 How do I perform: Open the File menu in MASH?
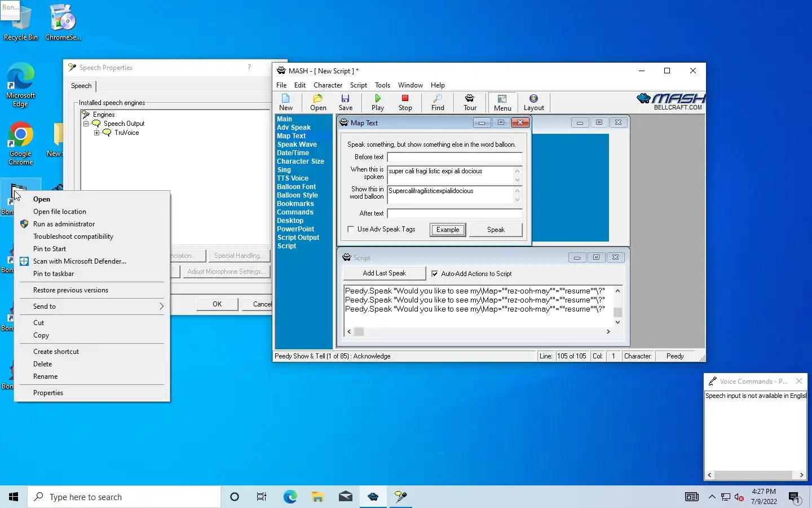click(281, 85)
